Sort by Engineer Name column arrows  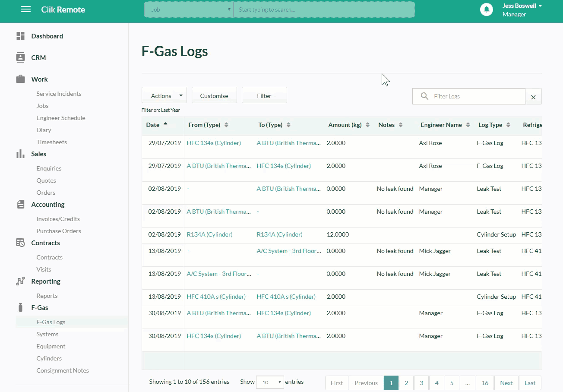[468, 125]
